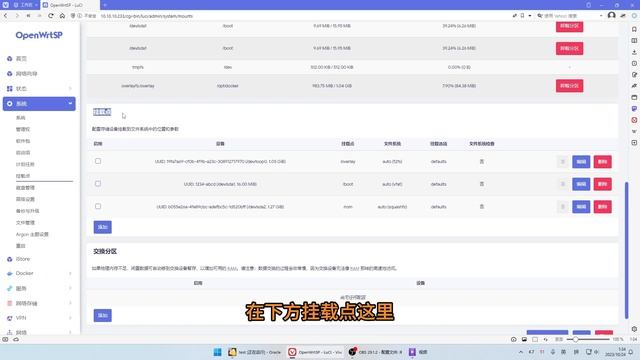Add a new swap partition
Screen dimensions: 640x360
coord(102,315)
